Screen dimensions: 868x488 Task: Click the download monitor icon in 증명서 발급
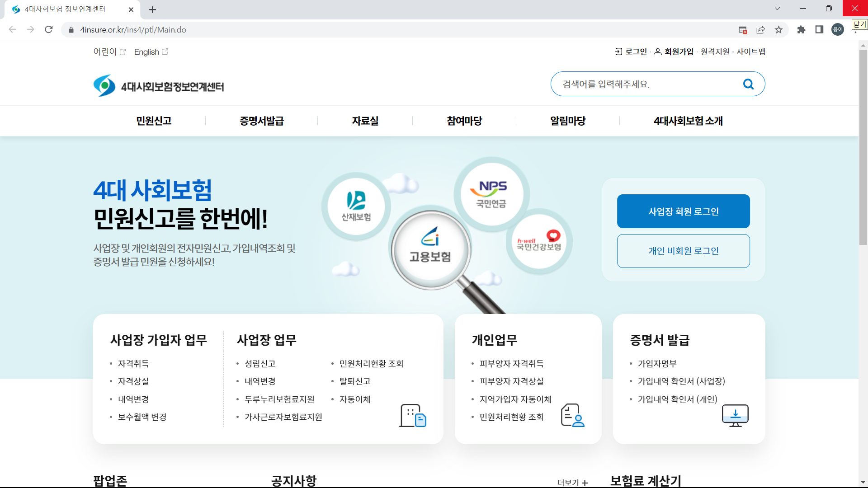point(735,415)
